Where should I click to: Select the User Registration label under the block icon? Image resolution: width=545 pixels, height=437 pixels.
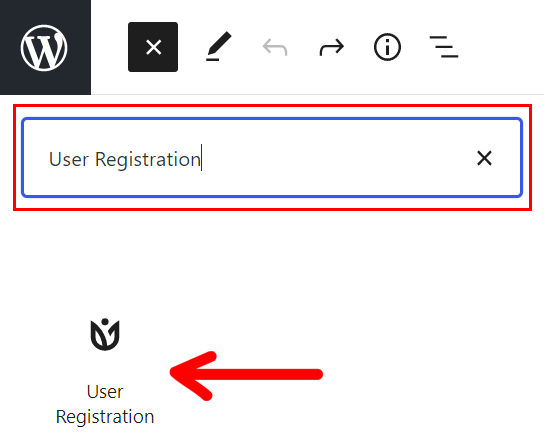105,404
